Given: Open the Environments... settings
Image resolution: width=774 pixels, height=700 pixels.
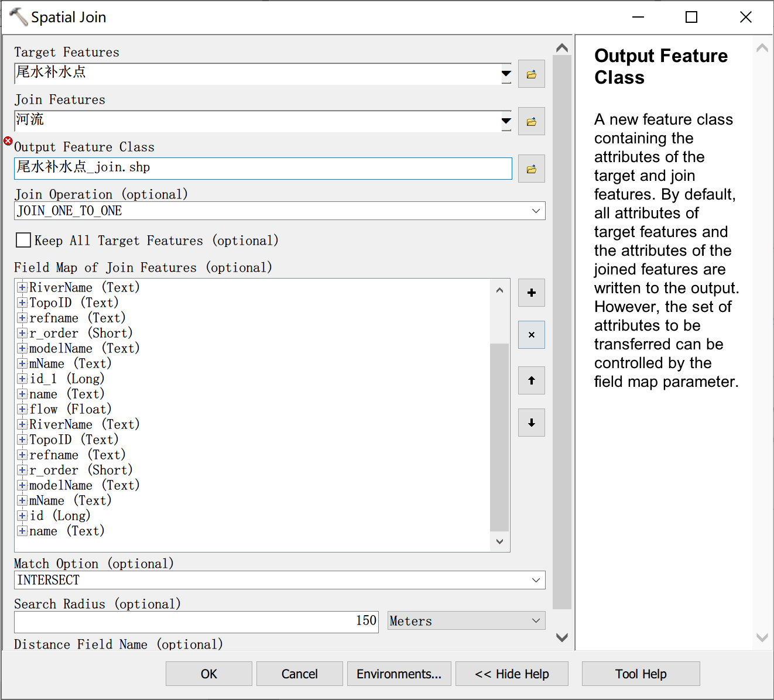Looking at the screenshot, I should [399, 674].
